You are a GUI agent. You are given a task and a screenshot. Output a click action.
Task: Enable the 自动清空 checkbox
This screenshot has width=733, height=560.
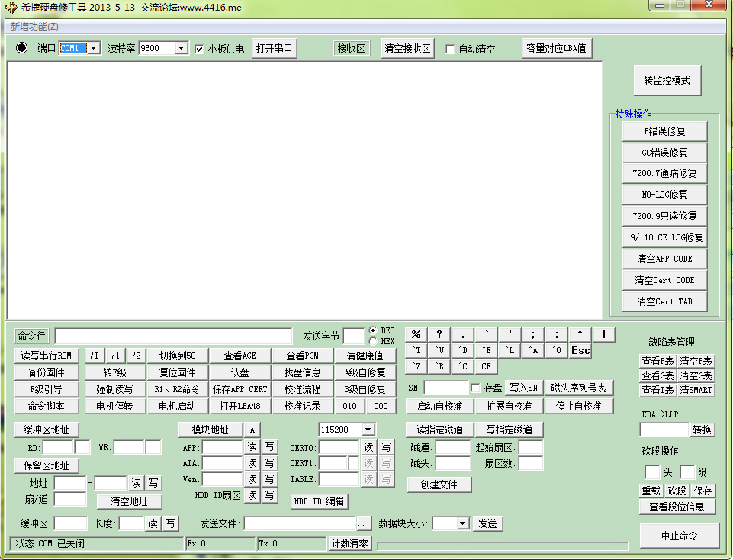[450, 49]
